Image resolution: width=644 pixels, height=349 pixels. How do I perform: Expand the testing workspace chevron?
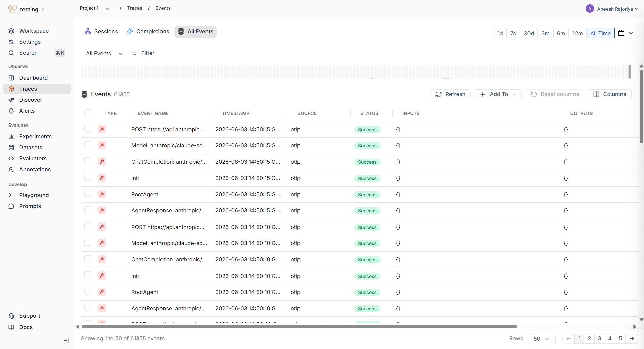(43, 10)
